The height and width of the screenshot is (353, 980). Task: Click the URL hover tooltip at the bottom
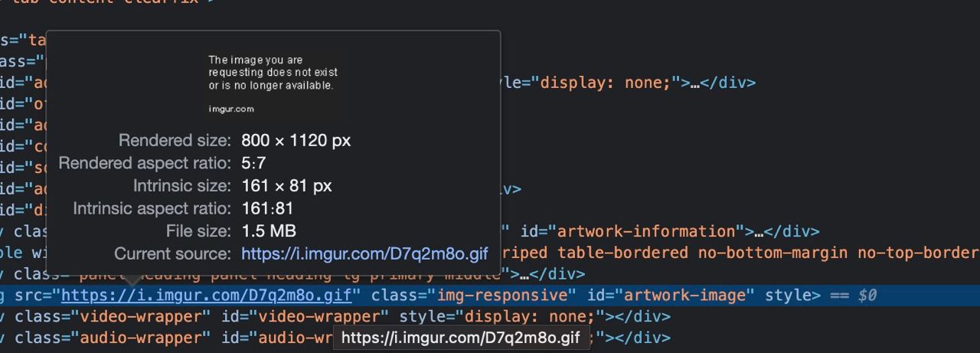pyautogui.click(x=460, y=337)
